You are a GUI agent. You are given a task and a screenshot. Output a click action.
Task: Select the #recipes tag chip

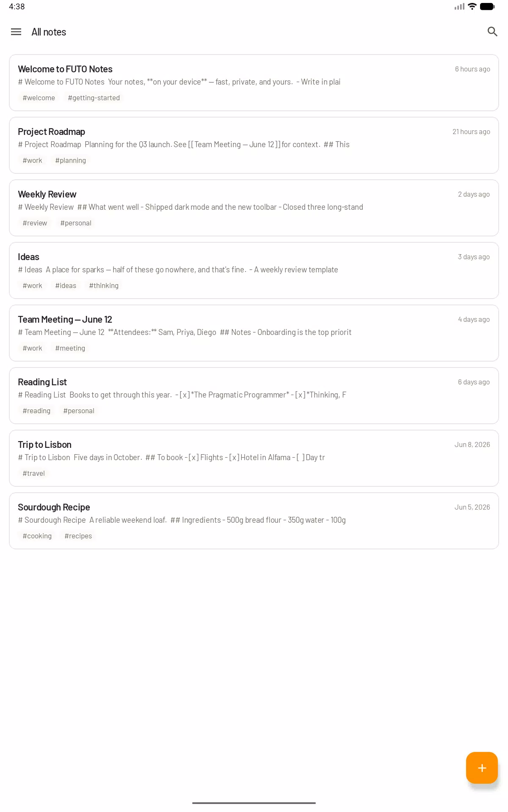click(x=78, y=536)
